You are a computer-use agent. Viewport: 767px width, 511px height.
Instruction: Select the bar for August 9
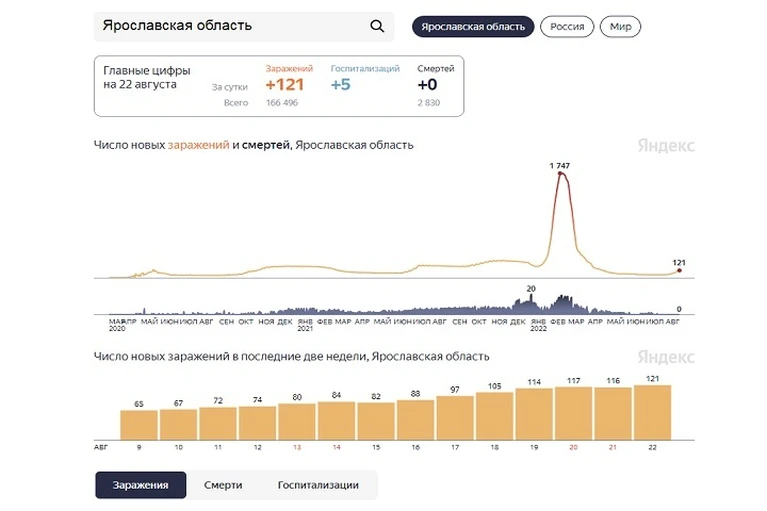(139, 425)
